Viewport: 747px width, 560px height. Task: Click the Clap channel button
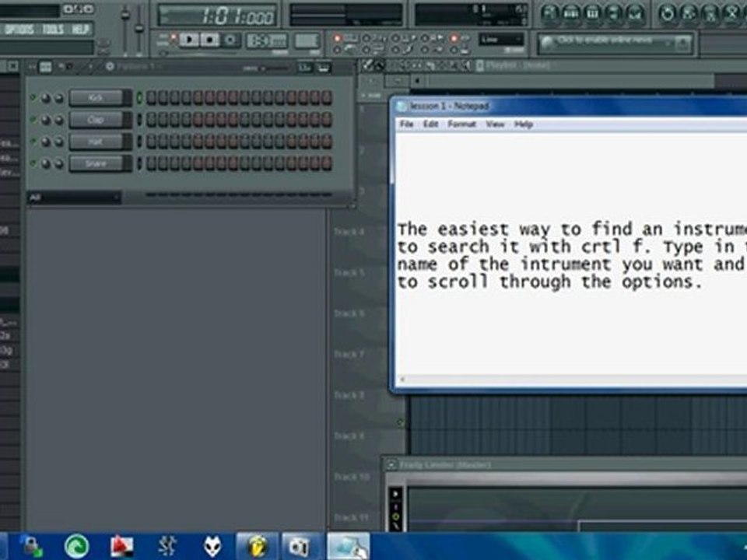tap(96, 120)
